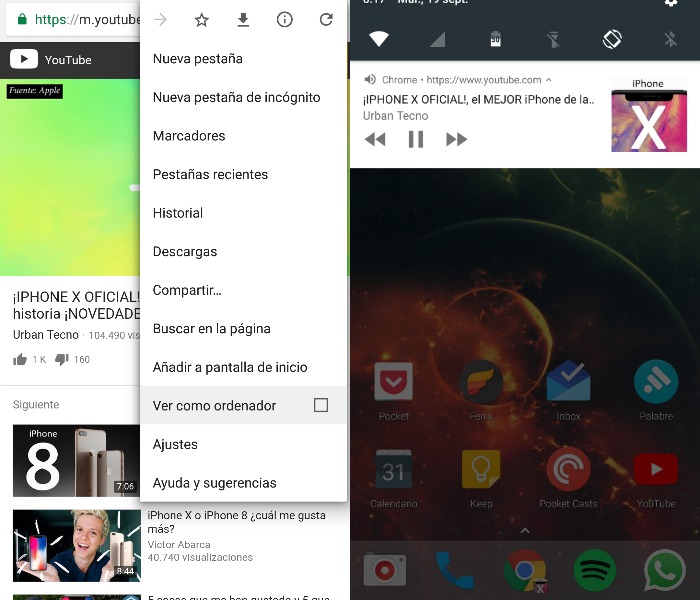Toggle Bluetooth tile
Screen dimensions: 700x600
[x=670, y=39]
